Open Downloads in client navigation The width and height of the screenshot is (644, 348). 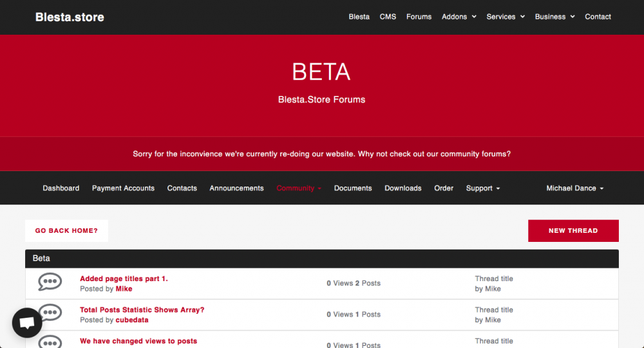pos(403,188)
